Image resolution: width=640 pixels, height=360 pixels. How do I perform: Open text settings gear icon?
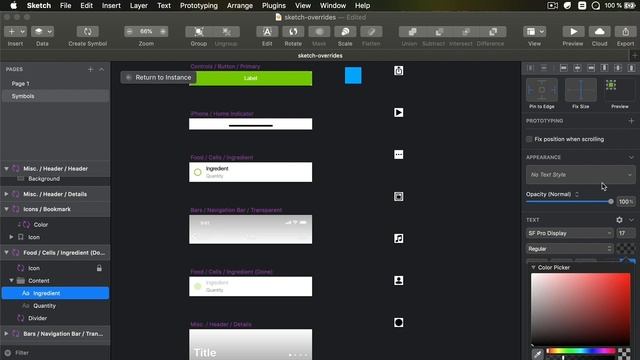click(619, 220)
